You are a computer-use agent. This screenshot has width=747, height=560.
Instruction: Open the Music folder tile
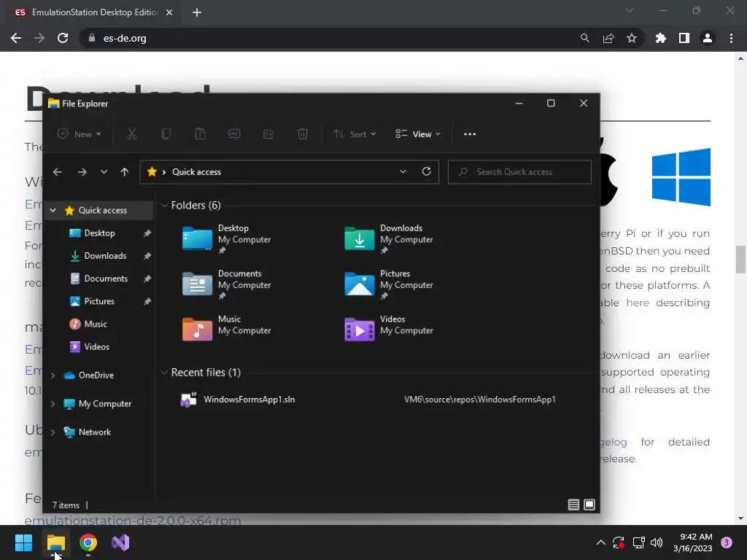click(x=228, y=330)
